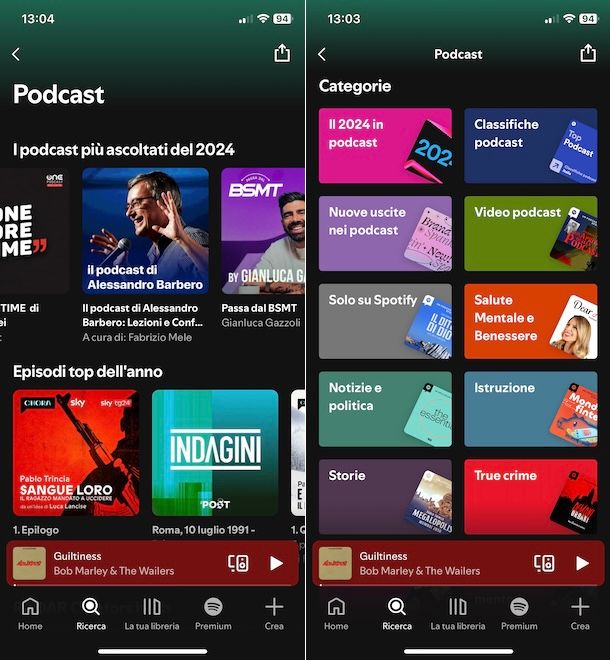This screenshot has width=610, height=660.
Task: Open Passa dal BSMT podcast cover
Action: click(263, 231)
